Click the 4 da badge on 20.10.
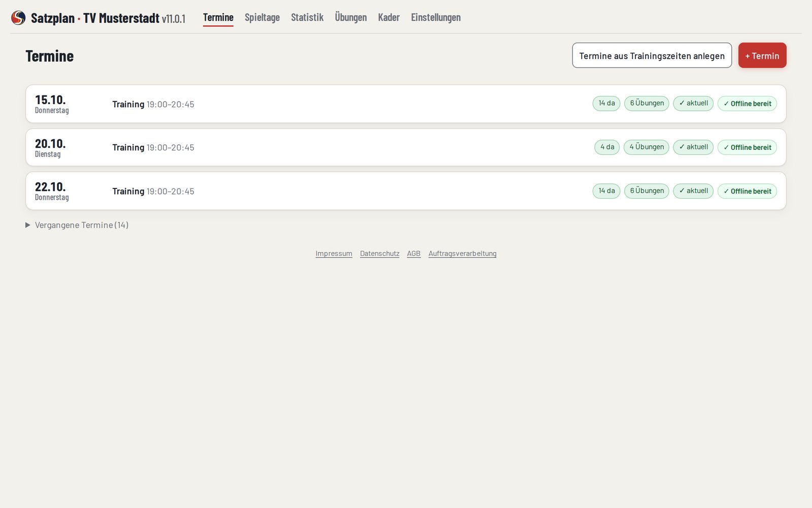This screenshot has width=812, height=508. coord(607,147)
